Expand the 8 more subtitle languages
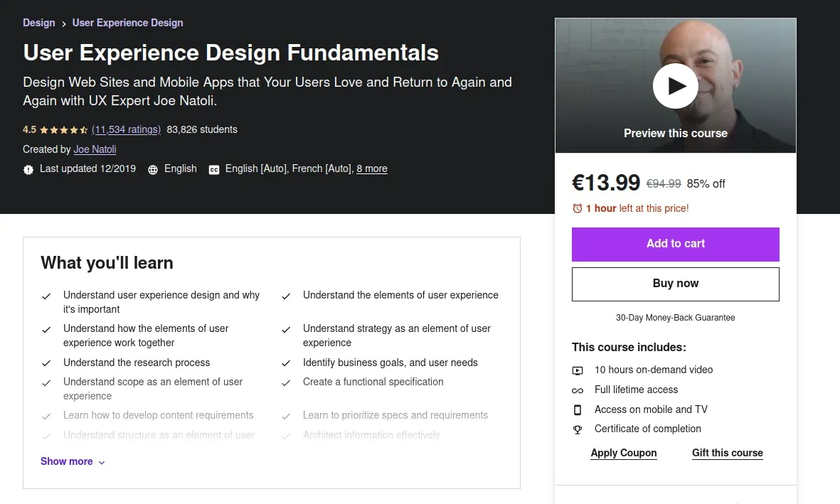Image resolution: width=840 pixels, height=504 pixels. 372,169
